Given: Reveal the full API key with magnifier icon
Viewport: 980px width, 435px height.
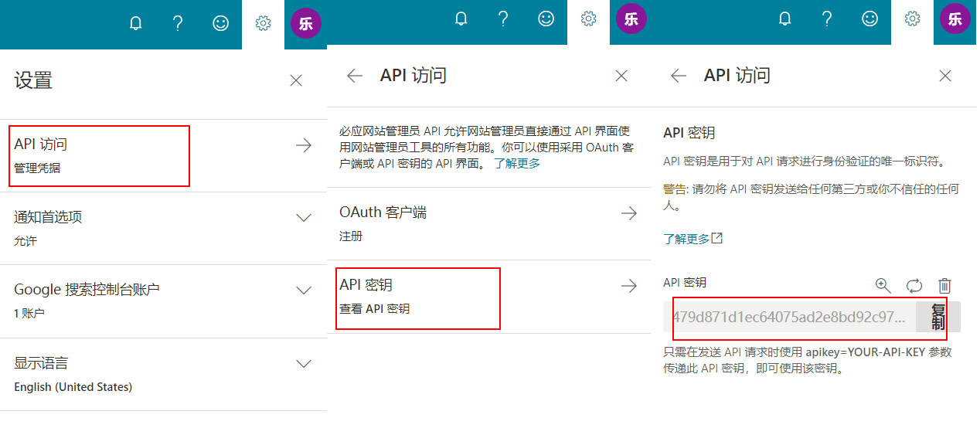Looking at the screenshot, I should (883, 285).
